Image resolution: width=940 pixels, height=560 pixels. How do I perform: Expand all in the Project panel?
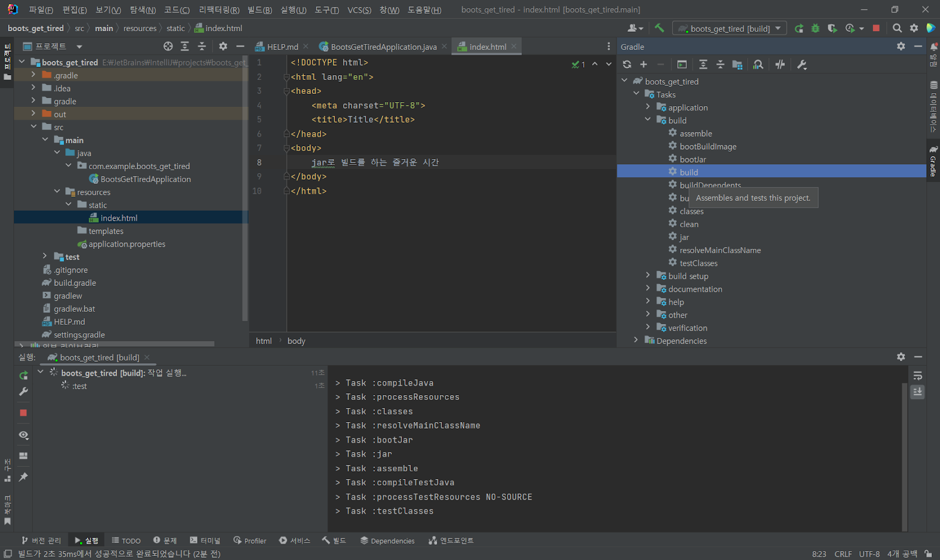click(x=185, y=46)
